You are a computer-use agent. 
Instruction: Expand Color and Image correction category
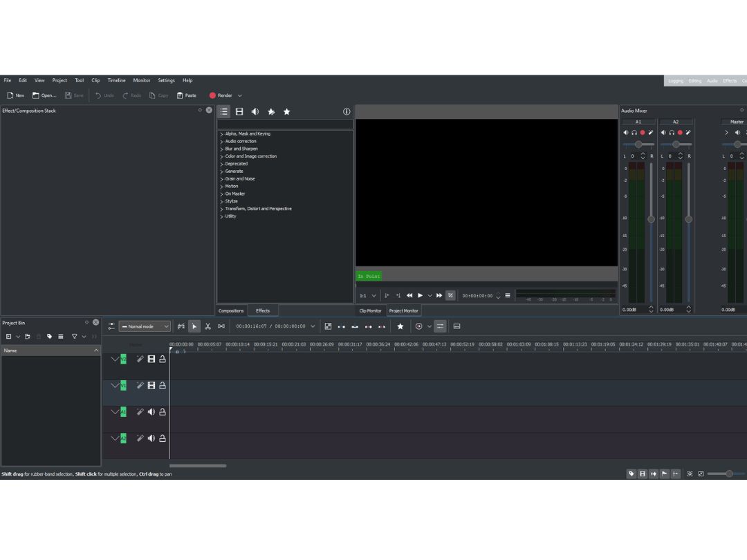[221, 157]
